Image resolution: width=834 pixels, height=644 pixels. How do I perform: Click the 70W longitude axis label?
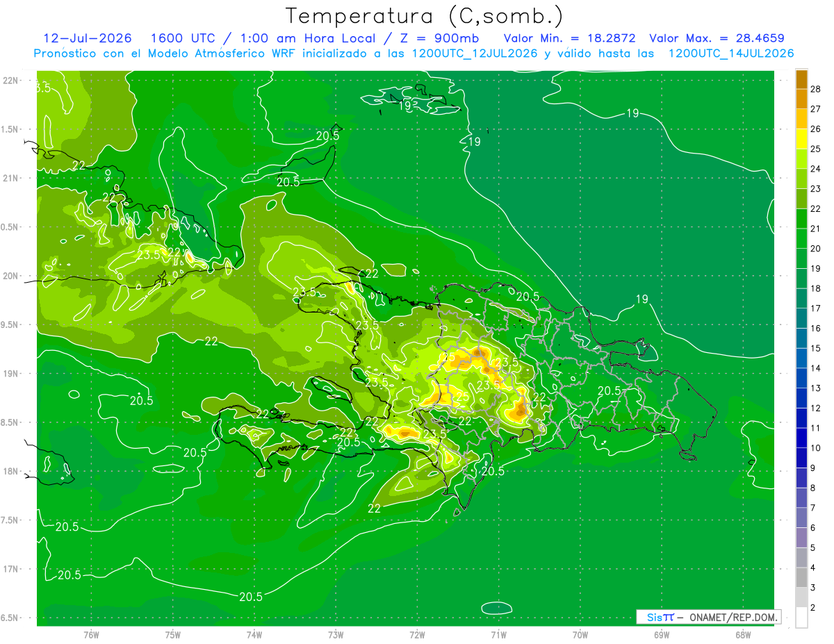point(580,634)
